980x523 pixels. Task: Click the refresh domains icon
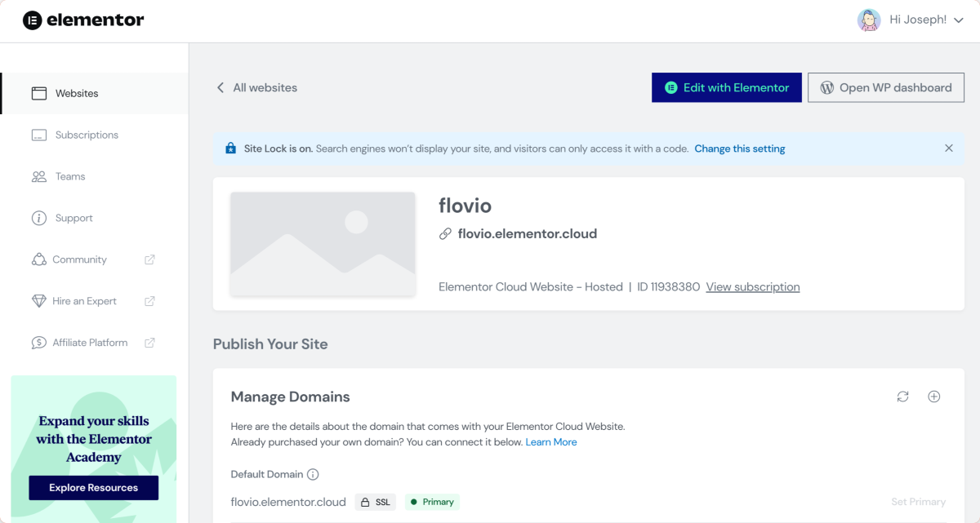902,397
